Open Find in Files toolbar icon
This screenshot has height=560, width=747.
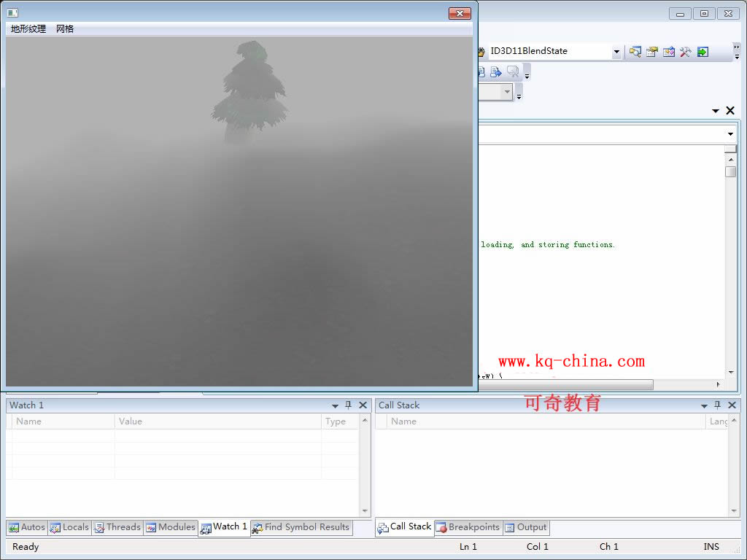coord(635,52)
